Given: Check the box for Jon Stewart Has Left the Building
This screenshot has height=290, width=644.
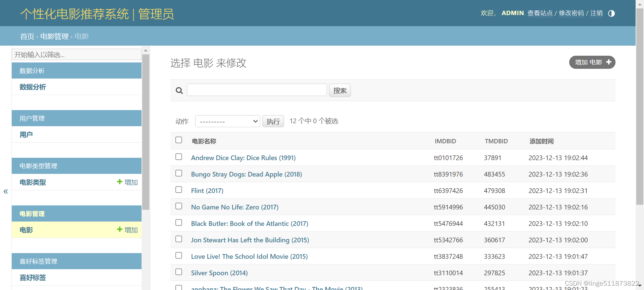Looking at the screenshot, I should click(179, 239).
